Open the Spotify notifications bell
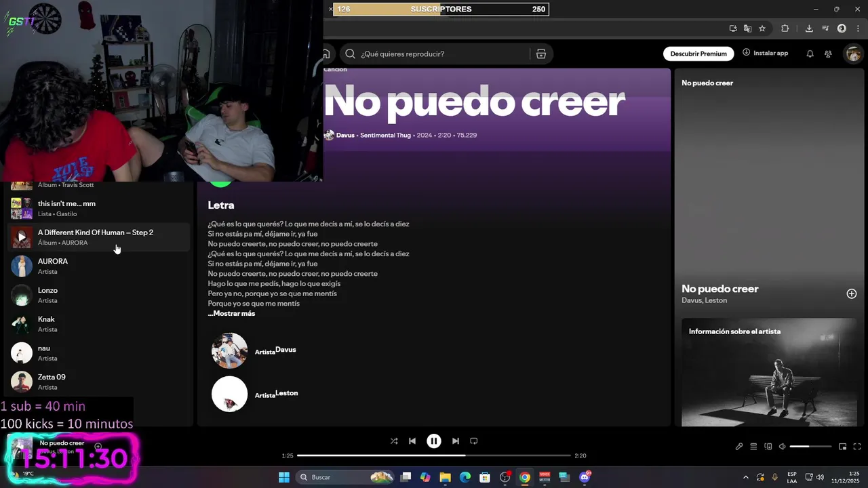The image size is (868, 488). click(810, 54)
